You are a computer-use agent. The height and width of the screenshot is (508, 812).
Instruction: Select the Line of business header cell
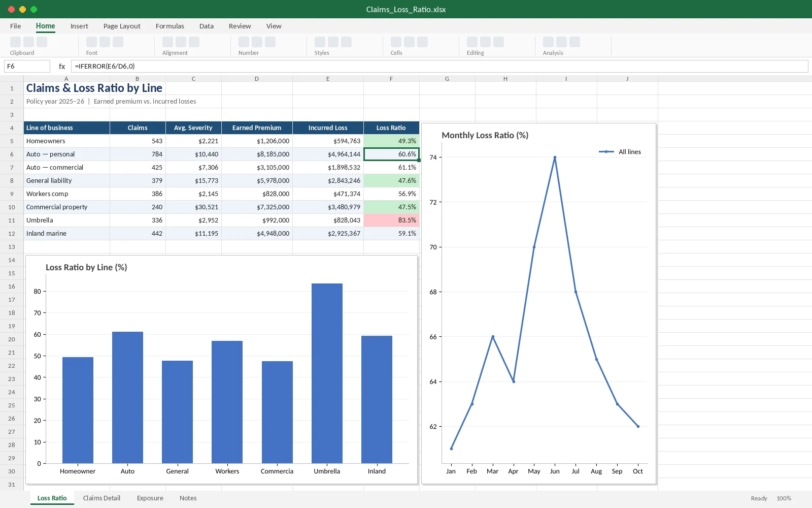click(66, 128)
